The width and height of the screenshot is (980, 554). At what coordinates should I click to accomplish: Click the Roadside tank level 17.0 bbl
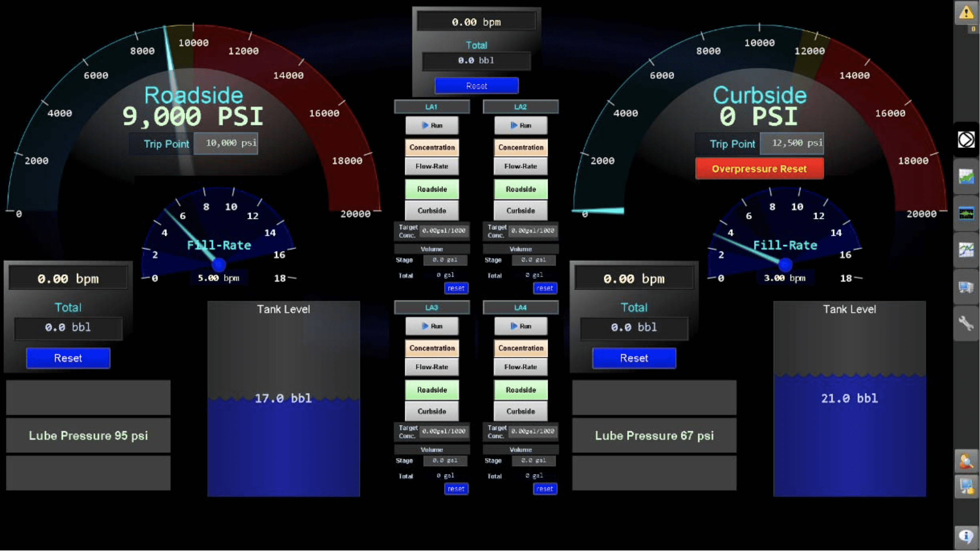pos(283,398)
